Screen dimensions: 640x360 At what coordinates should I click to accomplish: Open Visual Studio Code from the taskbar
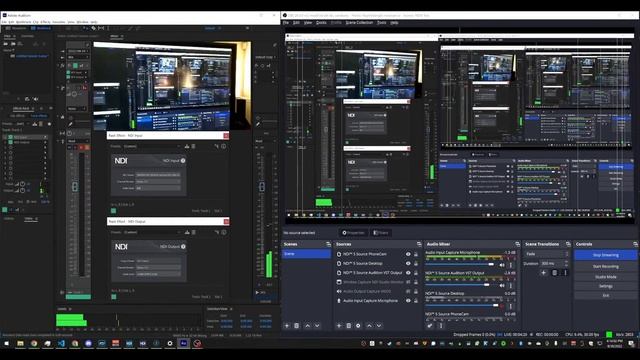(x=61, y=344)
